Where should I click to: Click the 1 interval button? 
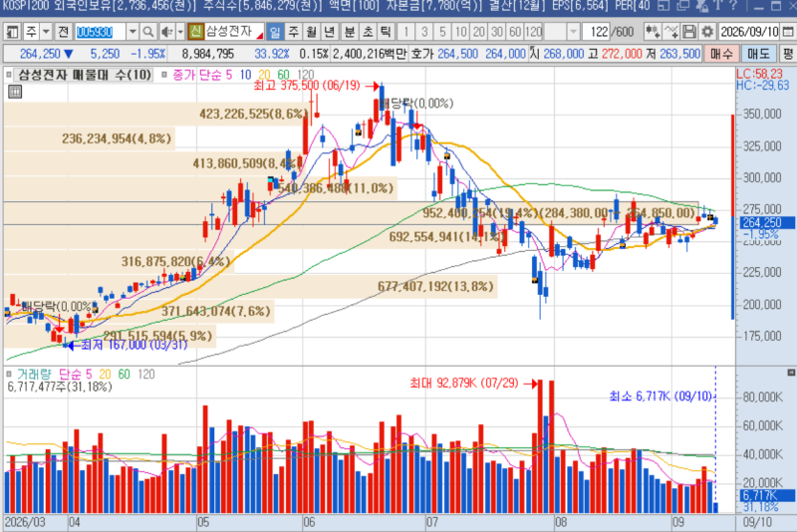coord(405,32)
